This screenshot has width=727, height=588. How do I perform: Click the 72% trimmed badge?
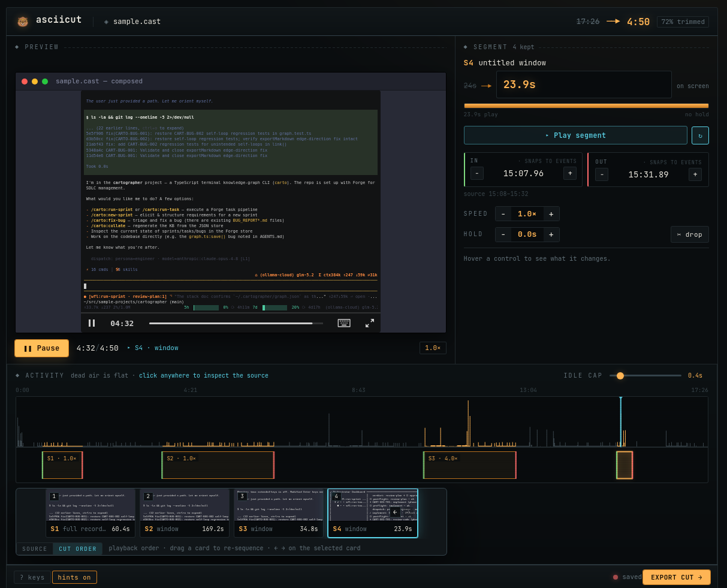pos(683,22)
